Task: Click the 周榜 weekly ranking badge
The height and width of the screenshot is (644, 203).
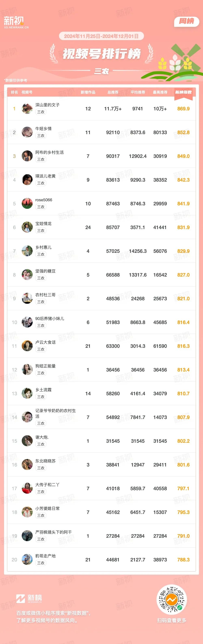Action: (187, 21)
